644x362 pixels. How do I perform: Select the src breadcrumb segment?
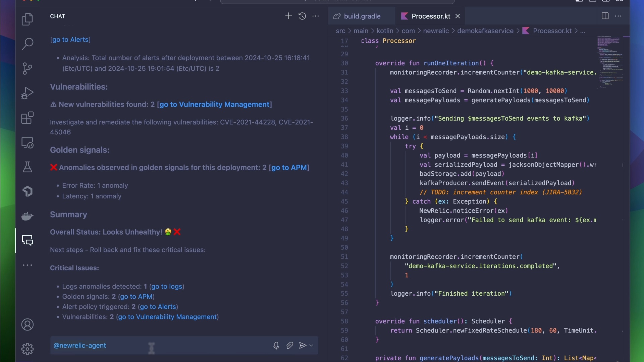(340, 31)
